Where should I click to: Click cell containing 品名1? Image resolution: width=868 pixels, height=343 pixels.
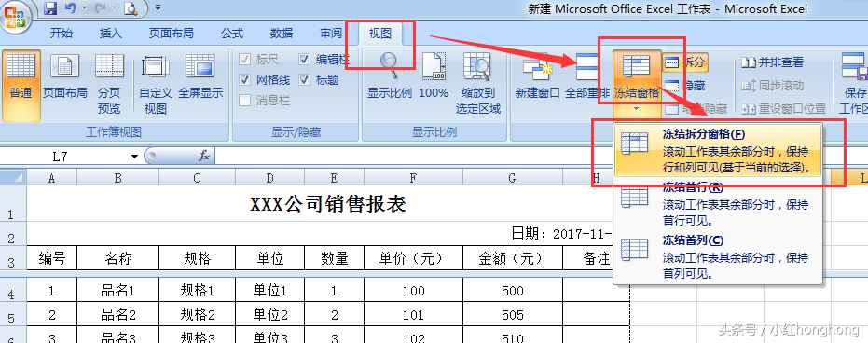coord(117,291)
